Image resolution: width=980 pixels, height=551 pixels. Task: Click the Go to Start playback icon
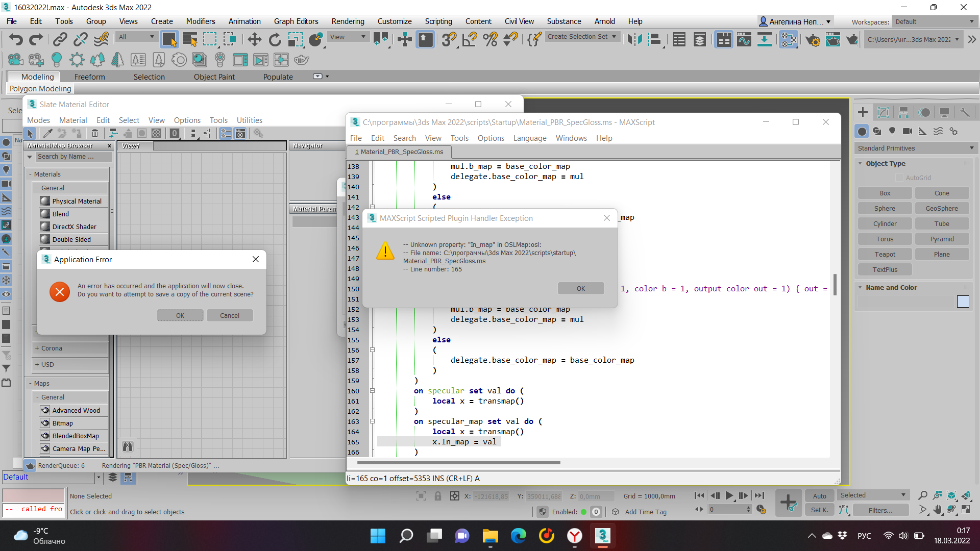(699, 495)
